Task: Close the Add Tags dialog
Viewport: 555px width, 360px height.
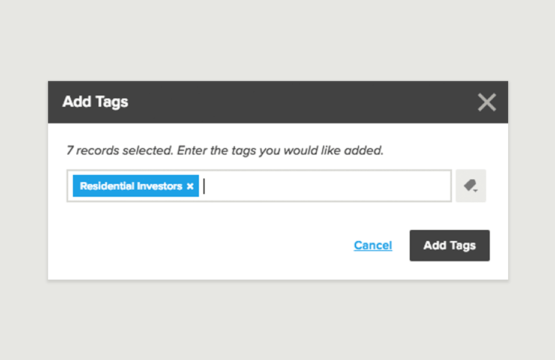Action: coord(487,102)
